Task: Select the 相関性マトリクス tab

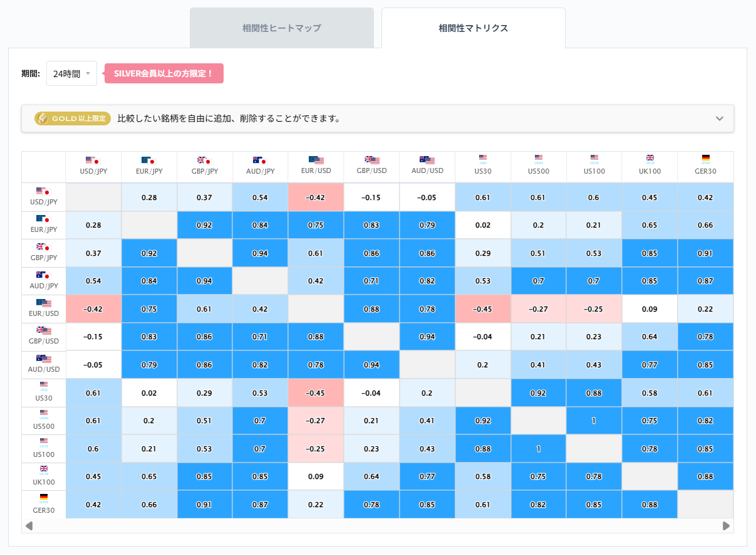Action: click(x=473, y=28)
